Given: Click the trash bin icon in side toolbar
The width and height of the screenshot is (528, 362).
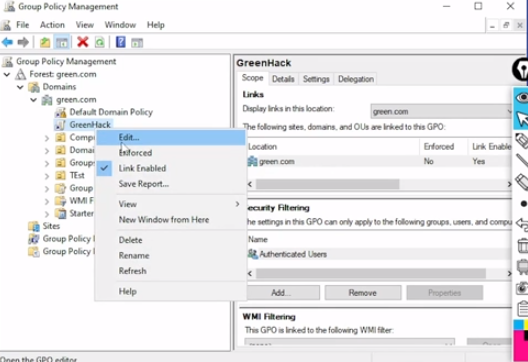Looking at the screenshot, I should click(x=523, y=245).
